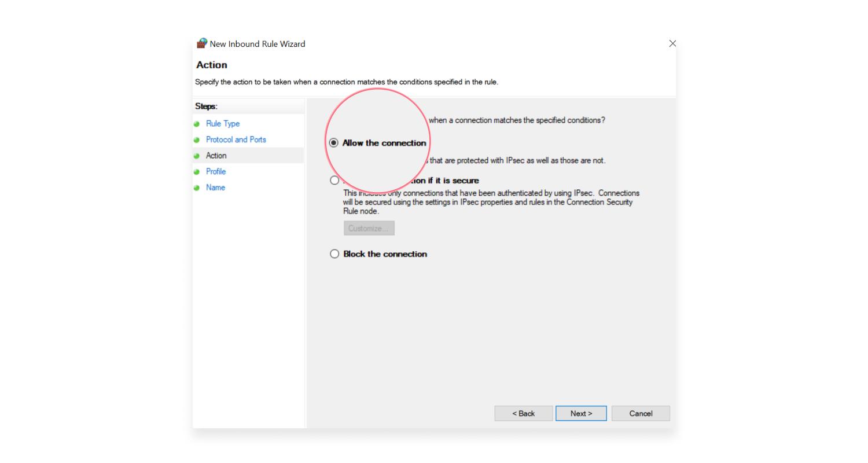Image resolution: width=868 pixels, height=463 pixels.
Task: Click the New Inbound Rule Wizard title text
Action: pos(258,44)
